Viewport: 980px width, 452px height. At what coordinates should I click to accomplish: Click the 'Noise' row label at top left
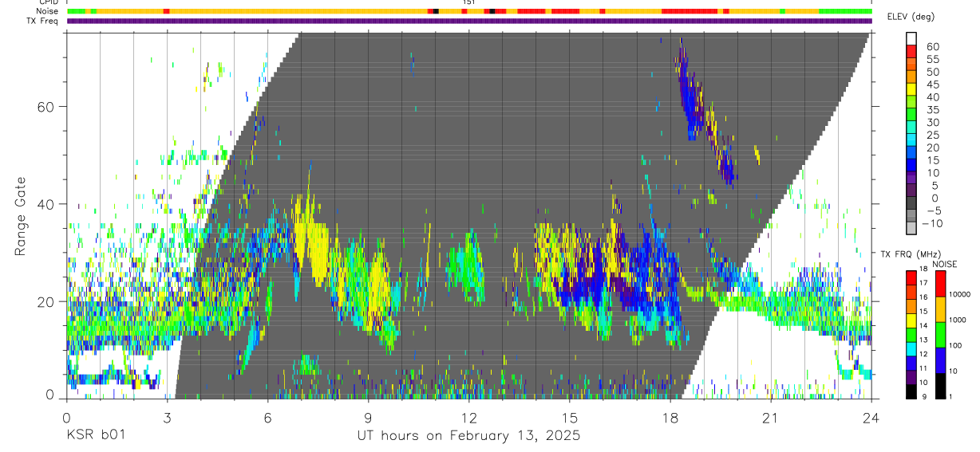point(46,11)
